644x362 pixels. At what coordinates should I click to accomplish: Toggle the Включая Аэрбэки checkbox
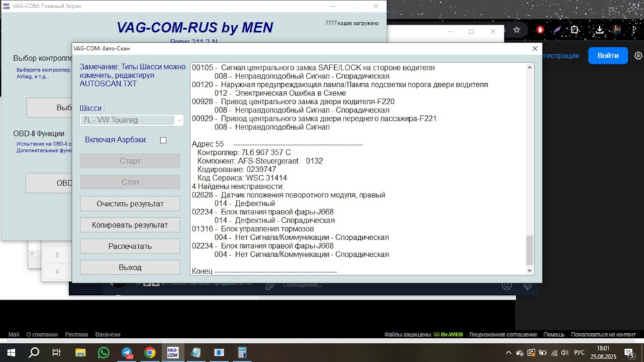point(164,140)
